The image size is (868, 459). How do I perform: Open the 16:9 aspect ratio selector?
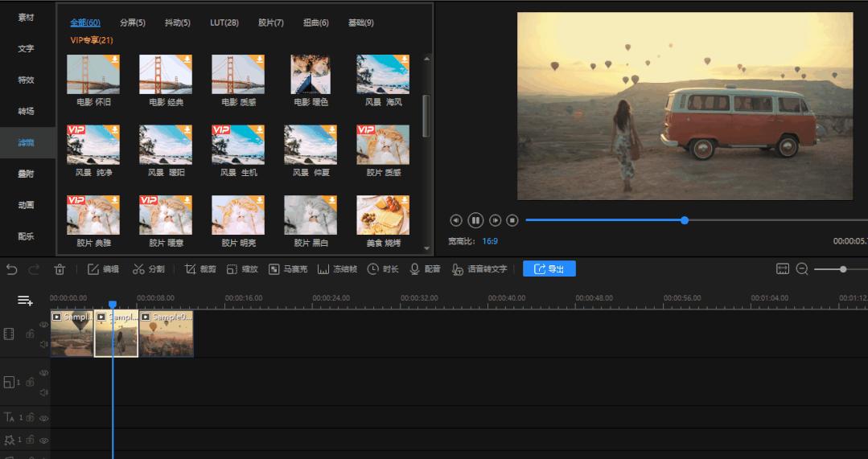click(x=490, y=241)
